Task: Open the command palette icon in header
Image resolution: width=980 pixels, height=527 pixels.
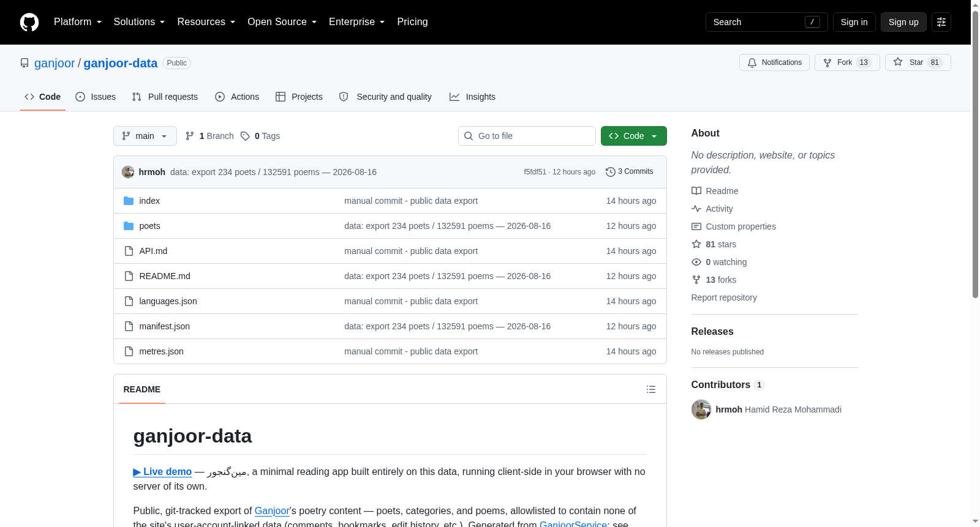Action: [941, 22]
